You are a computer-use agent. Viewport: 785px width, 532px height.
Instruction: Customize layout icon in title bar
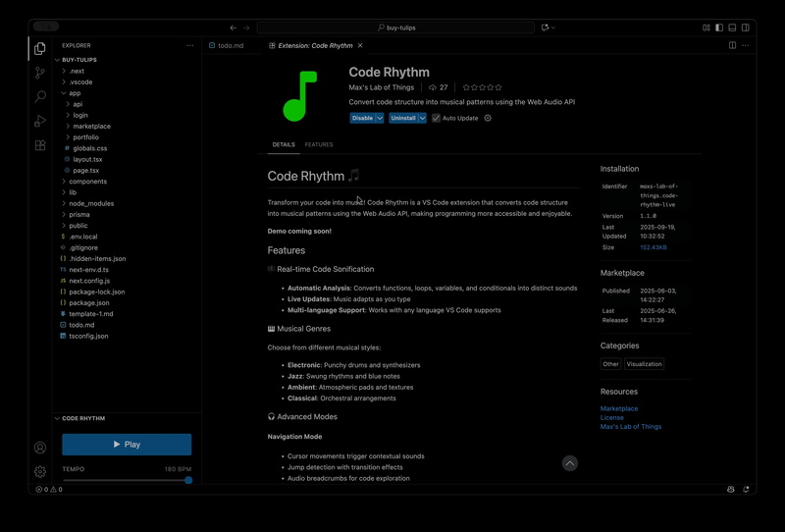point(706,27)
